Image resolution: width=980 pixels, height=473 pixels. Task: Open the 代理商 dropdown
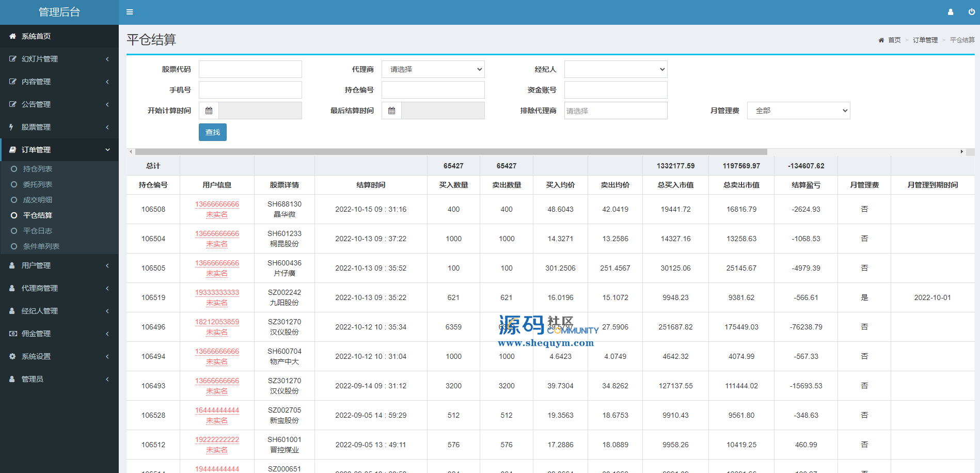coord(433,69)
